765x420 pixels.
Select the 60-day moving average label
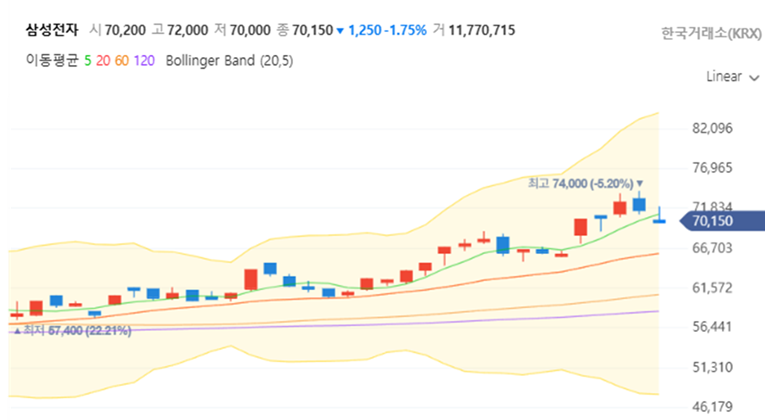tap(121, 61)
